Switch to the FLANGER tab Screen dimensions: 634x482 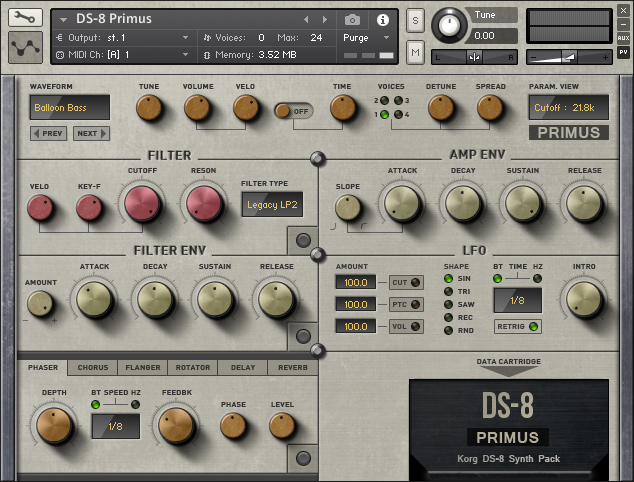[143, 368]
